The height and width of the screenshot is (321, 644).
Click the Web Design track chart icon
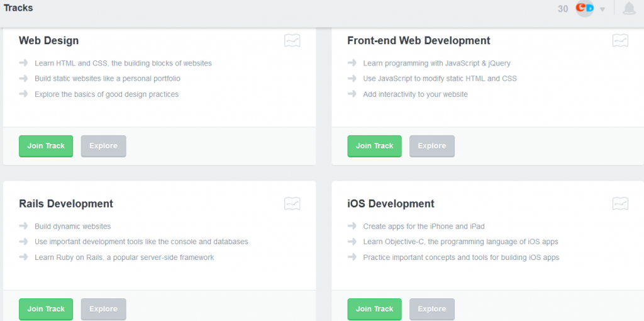pos(292,41)
